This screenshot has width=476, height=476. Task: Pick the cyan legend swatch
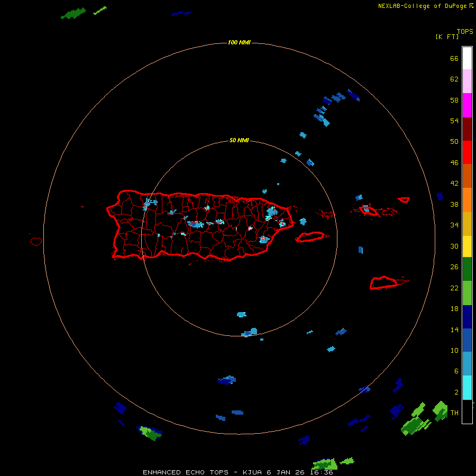pos(467,388)
